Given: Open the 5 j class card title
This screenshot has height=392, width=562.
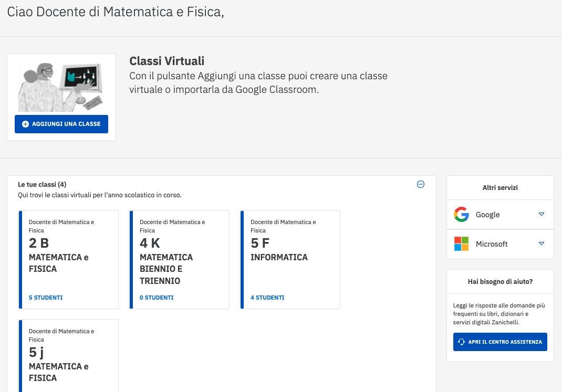Looking at the screenshot, I should coord(36,352).
